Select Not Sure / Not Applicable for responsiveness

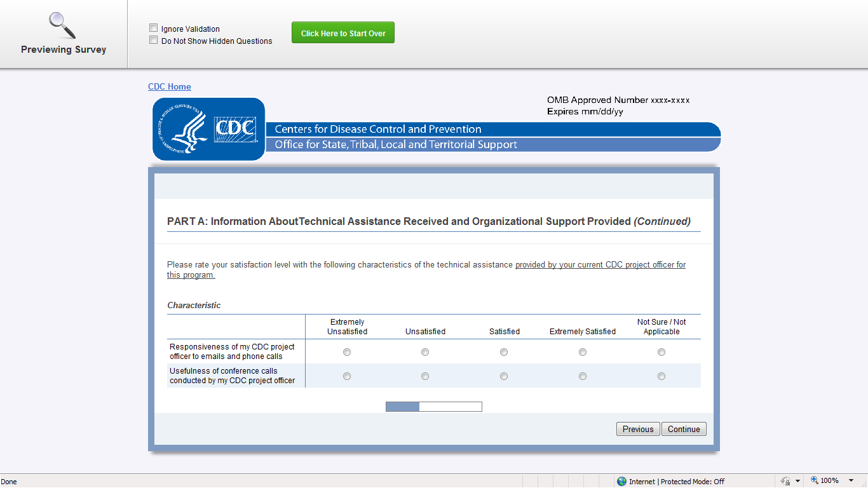coord(661,352)
